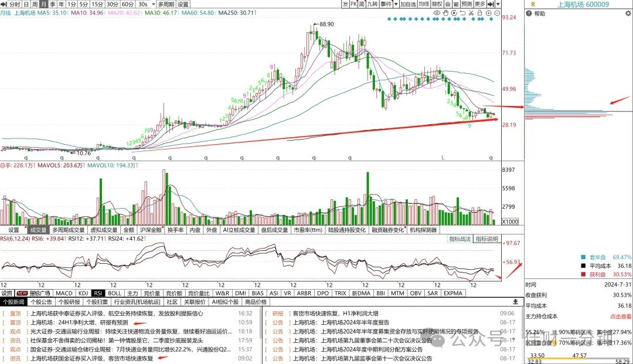Select the scissors cut tool icon
The height and width of the screenshot is (364, 633).
[471, 13]
